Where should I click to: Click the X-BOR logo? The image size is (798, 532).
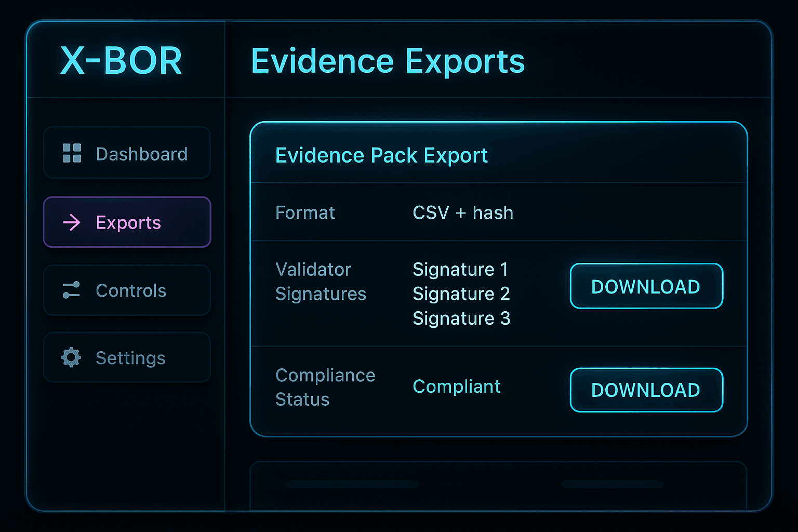120,60
